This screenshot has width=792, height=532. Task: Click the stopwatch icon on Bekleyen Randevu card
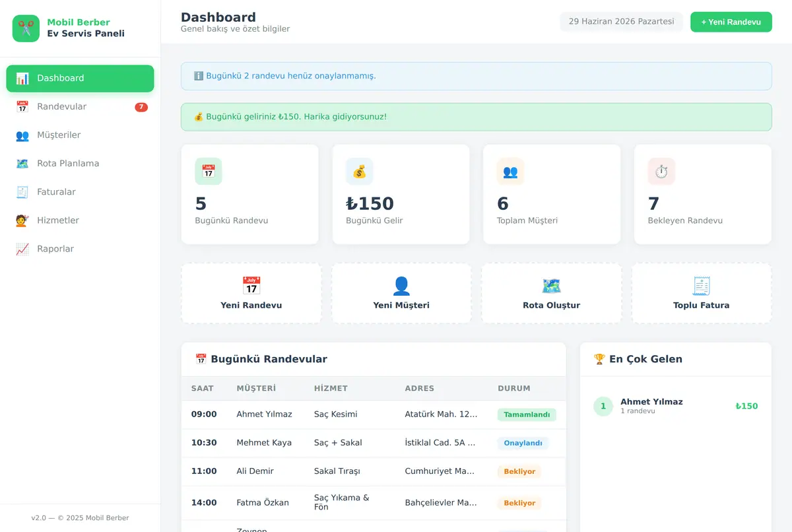(x=661, y=172)
